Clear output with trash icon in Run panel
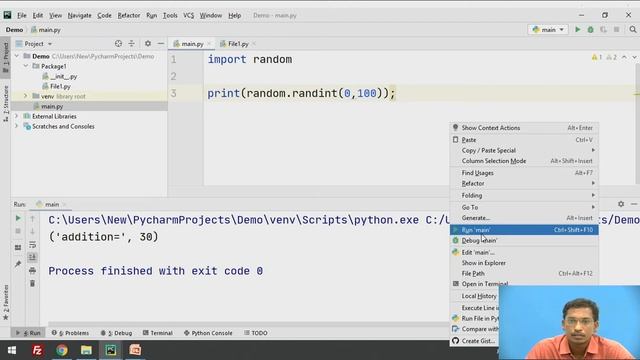Screen dimensions: 640x360 tap(33, 283)
